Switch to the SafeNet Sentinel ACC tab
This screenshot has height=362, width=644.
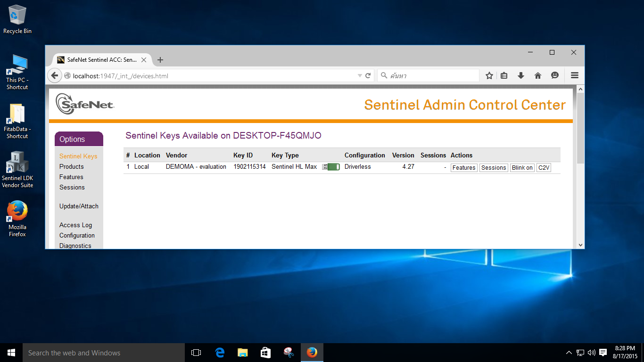click(x=99, y=60)
